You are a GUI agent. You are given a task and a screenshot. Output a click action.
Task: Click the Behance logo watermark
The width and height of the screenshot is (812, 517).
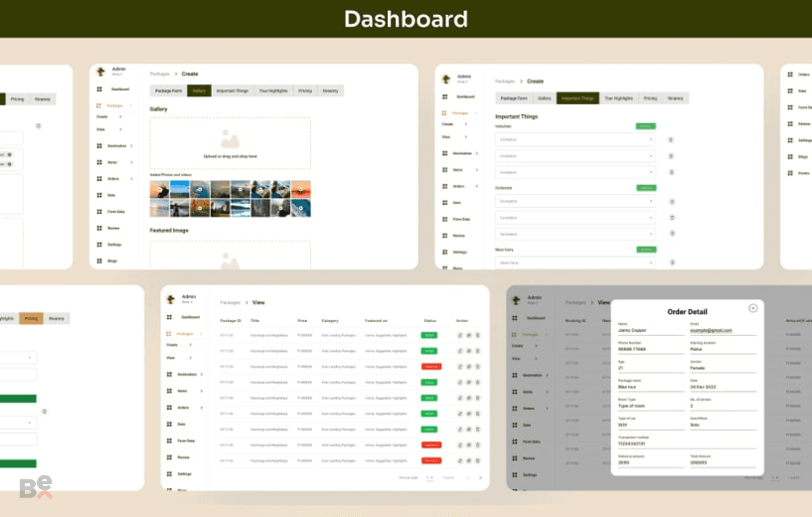[x=36, y=487]
